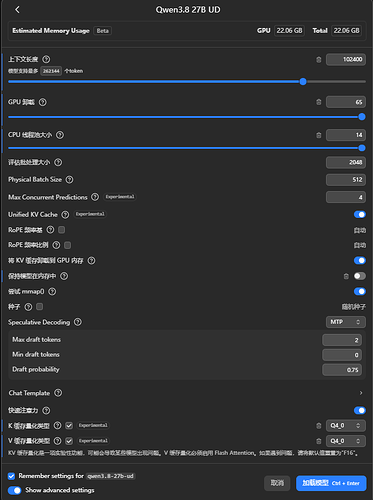
Task: Uncheck K 缓存量化类型 checkbox
Action: [x=69, y=426]
